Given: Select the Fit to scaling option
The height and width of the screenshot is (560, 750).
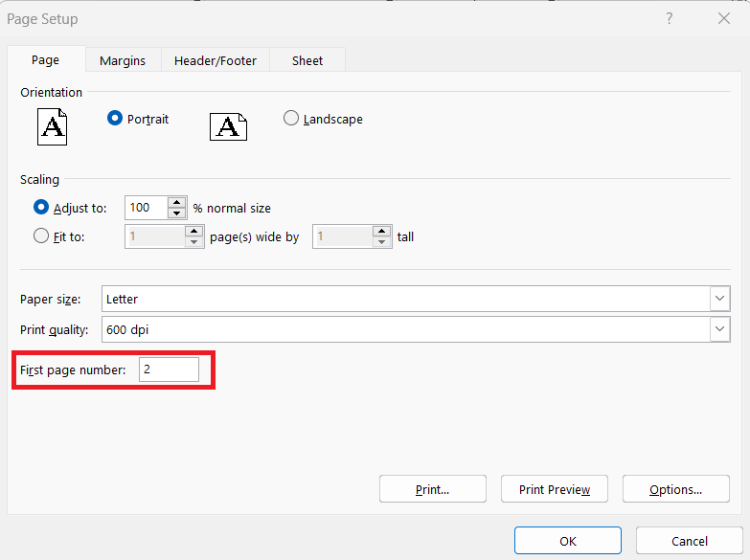Looking at the screenshot, I should click(41, 236).
